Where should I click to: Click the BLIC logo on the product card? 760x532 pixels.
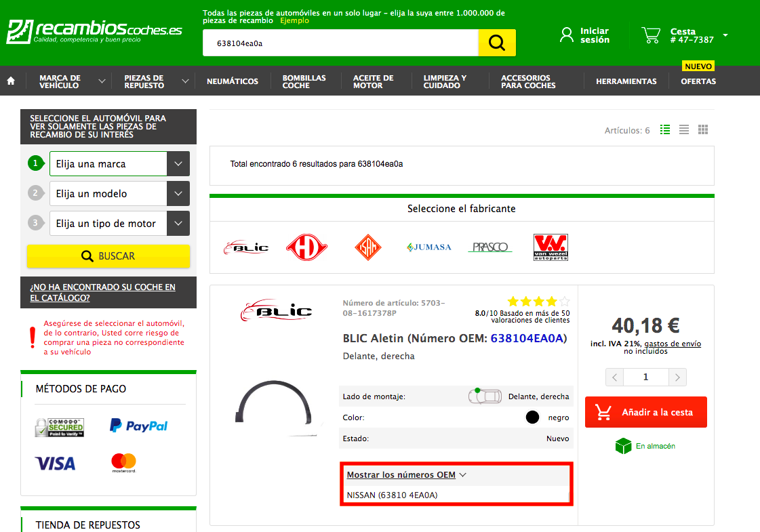pos(277,310)
